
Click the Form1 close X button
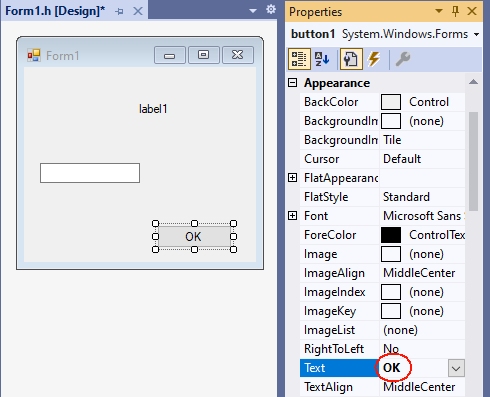[x=238, y=55]
